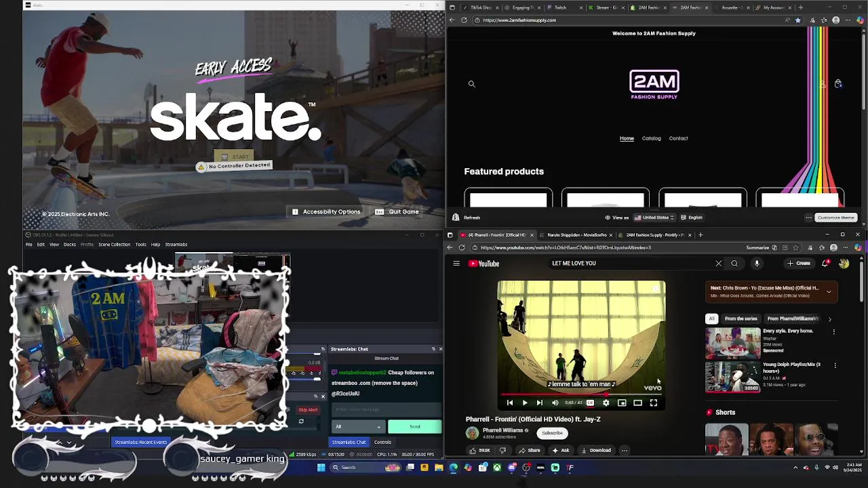Open options for Young Dolph Playlist video
This screenshot has width=868, height=488.
(x=835, y=365)
